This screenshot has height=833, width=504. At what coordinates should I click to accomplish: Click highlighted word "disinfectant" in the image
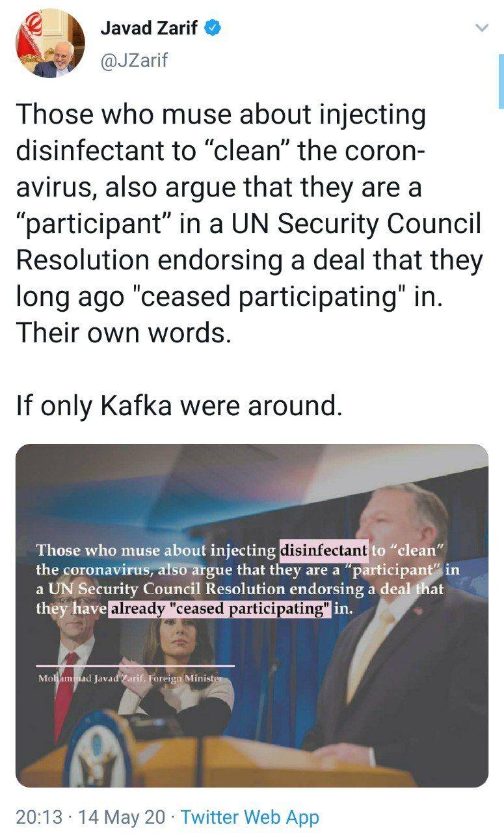324,550
